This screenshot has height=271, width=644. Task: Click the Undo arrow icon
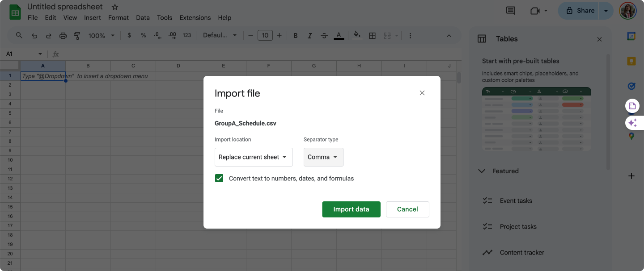[x=34, y=36]
